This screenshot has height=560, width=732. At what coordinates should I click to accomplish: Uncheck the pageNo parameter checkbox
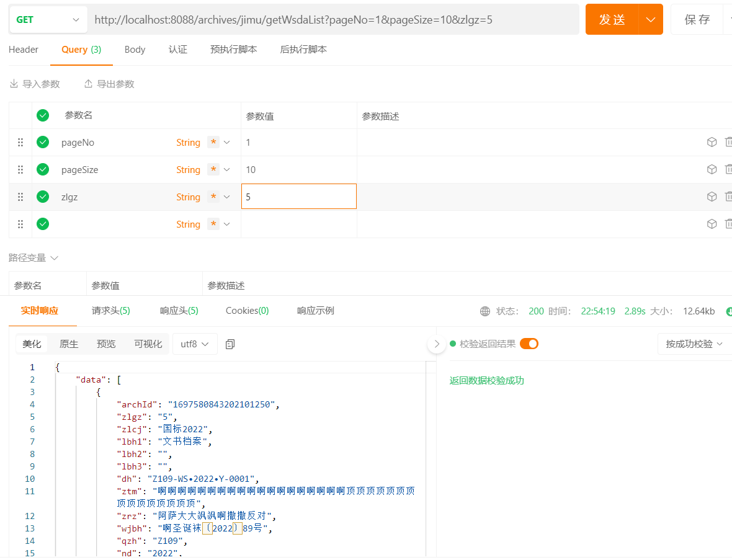click(x=43, y=142)
